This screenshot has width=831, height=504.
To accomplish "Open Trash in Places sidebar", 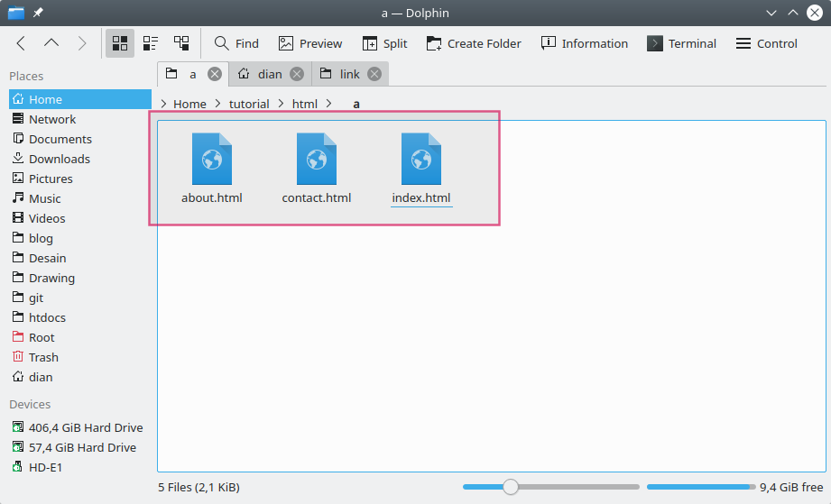I will tap(80, 357).
